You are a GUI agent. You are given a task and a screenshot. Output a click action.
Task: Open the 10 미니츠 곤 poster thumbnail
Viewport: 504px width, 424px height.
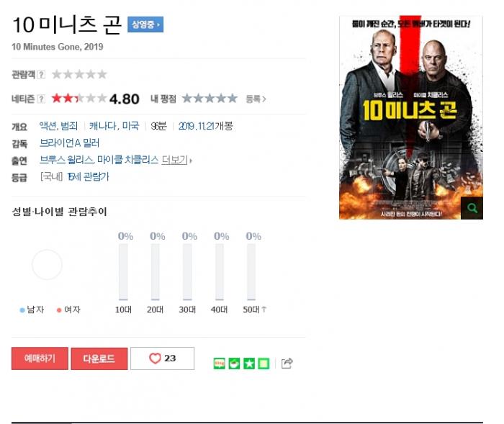(x=411, y=117)
